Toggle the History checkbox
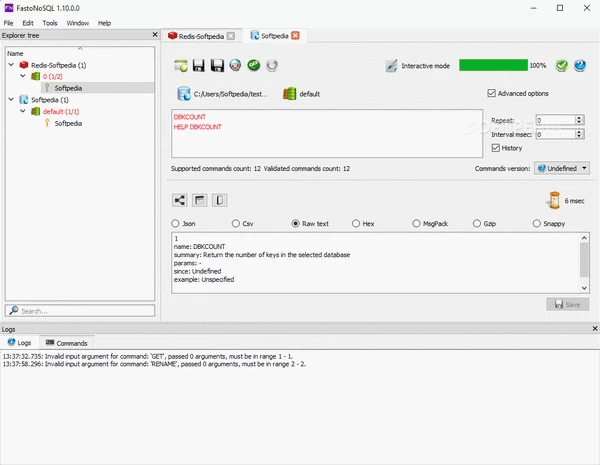The image size is (600, 465). point(496,148)
